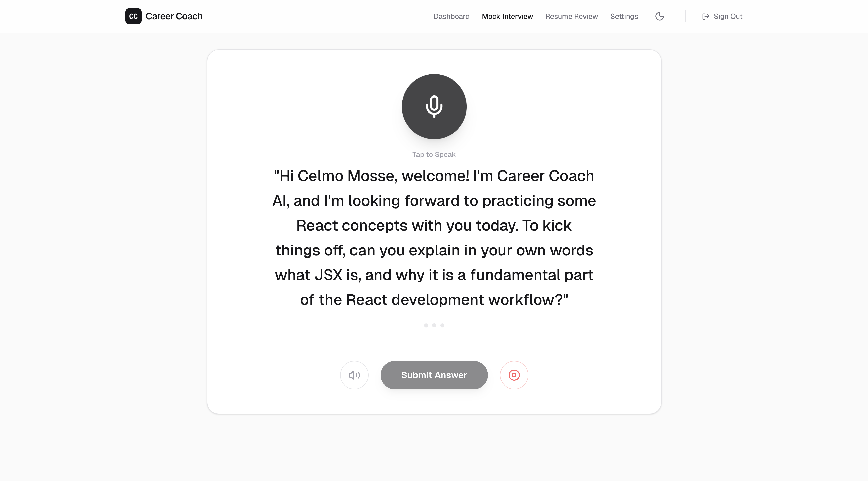The width and height of the screenshot is (868, 481).
Task: Click the carousel progress indicator dots
Action: [434, 325]
